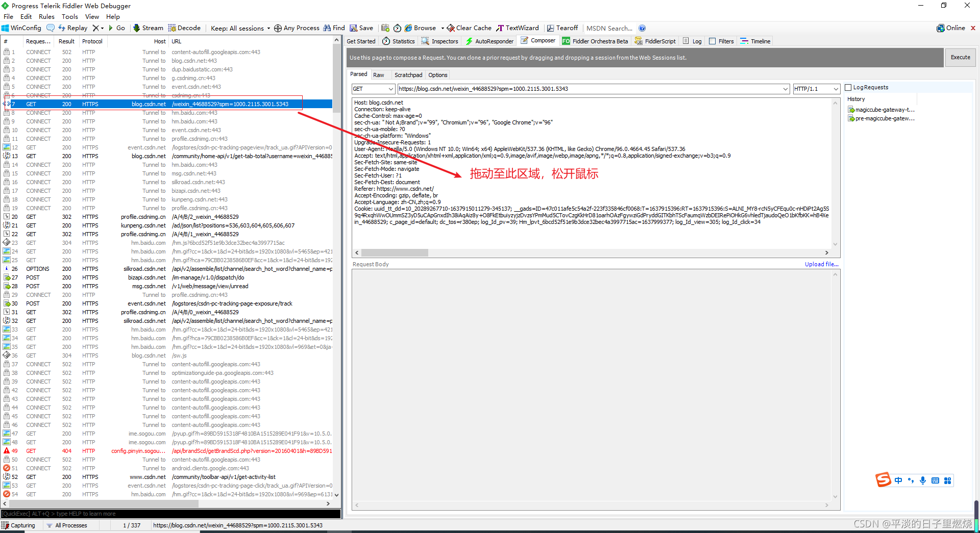Select the composer Options sub-tab
This screenshot has width=980, height=533.
click(438, 75)
